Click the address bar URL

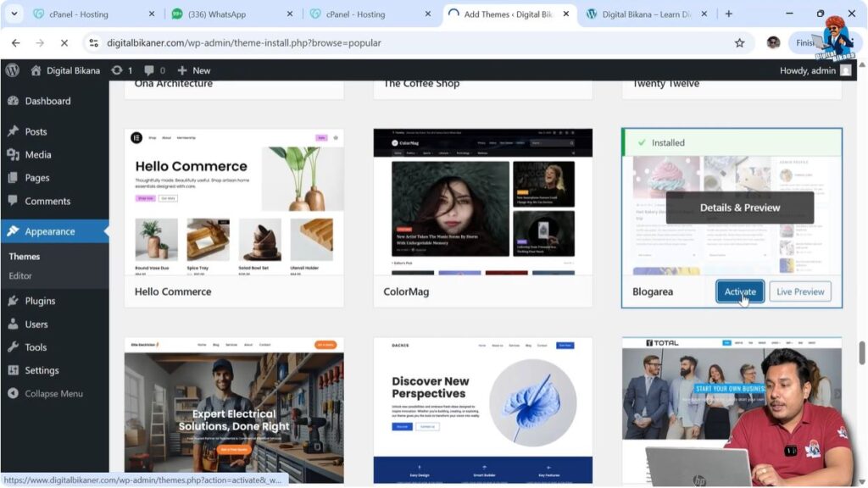tap(243, 42)
